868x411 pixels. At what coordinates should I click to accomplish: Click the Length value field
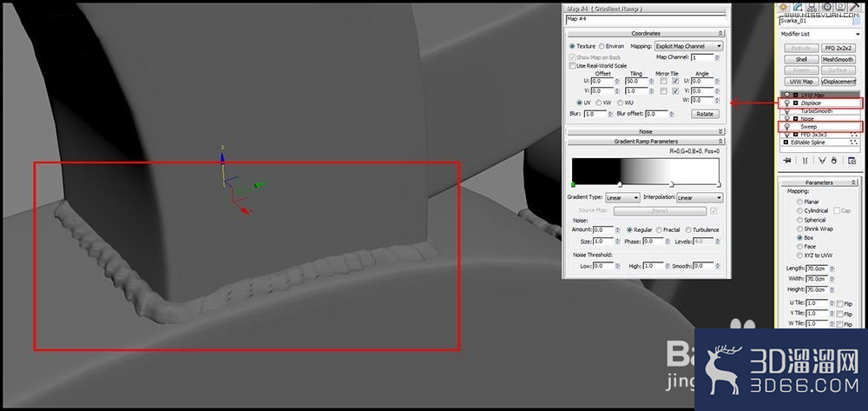pyautogui.click(x=817, y=268)
